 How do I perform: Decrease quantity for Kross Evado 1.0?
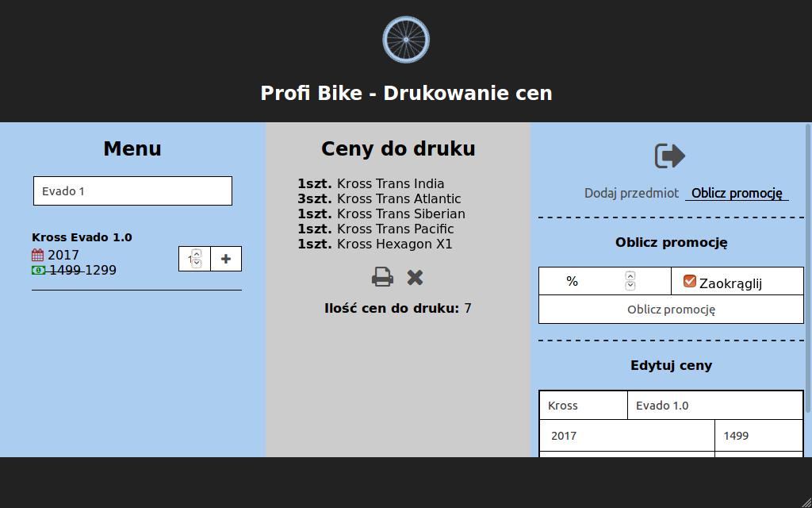pos(197,263)
